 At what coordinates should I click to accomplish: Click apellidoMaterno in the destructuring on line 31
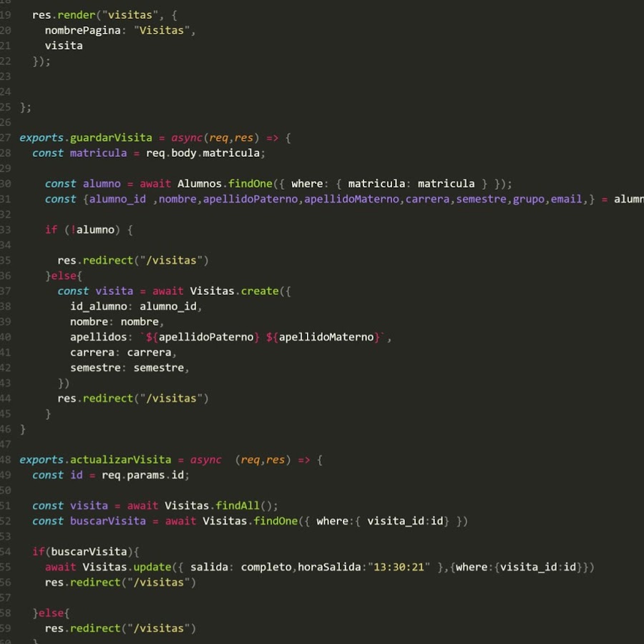pyautogui.click(x=351, y=199)
